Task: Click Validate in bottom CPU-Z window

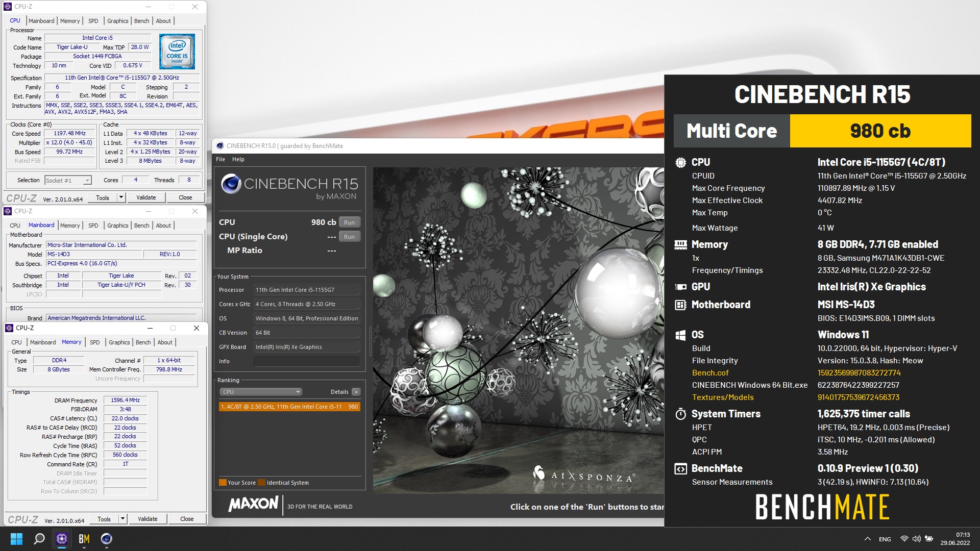Action: (148, 519)
